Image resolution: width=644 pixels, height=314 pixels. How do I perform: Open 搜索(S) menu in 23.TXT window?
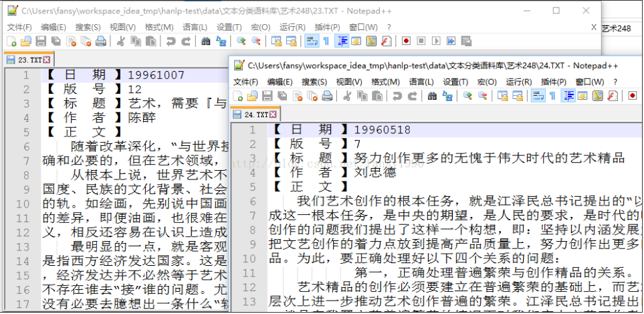pos(88,27)
